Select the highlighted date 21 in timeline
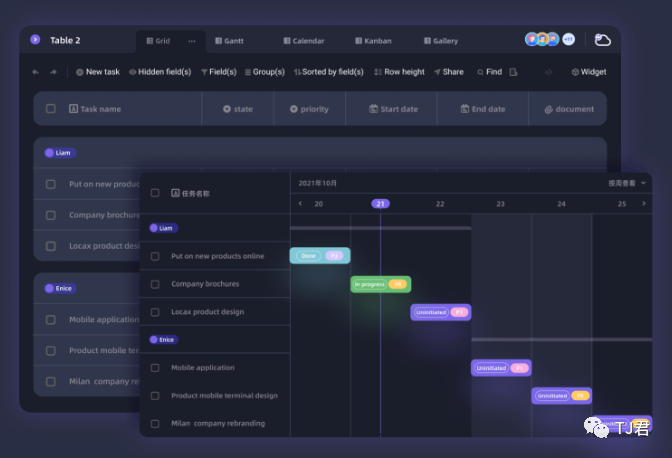This screenshot has height=458, width=672. 380,203
